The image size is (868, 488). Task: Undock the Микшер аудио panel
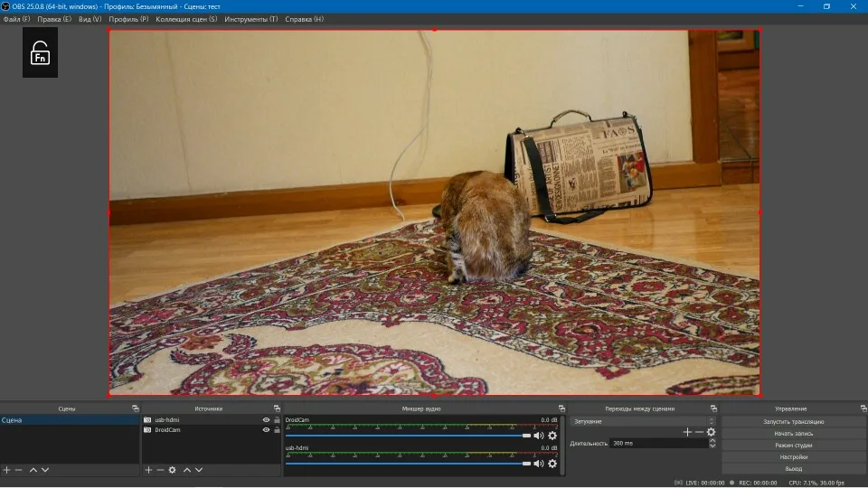pos(561,408)
